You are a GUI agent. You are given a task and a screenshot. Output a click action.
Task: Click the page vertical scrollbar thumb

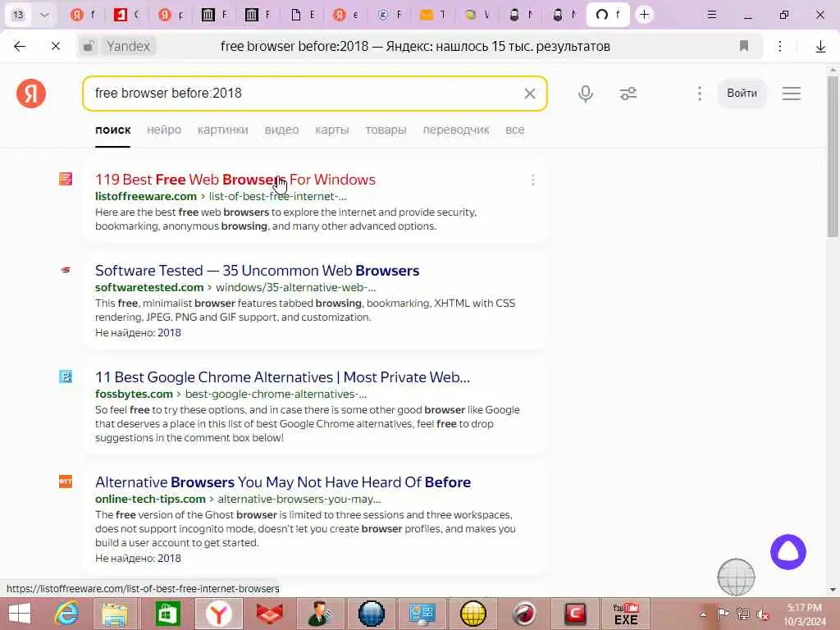pyautogui.click(x=832, y=155)
